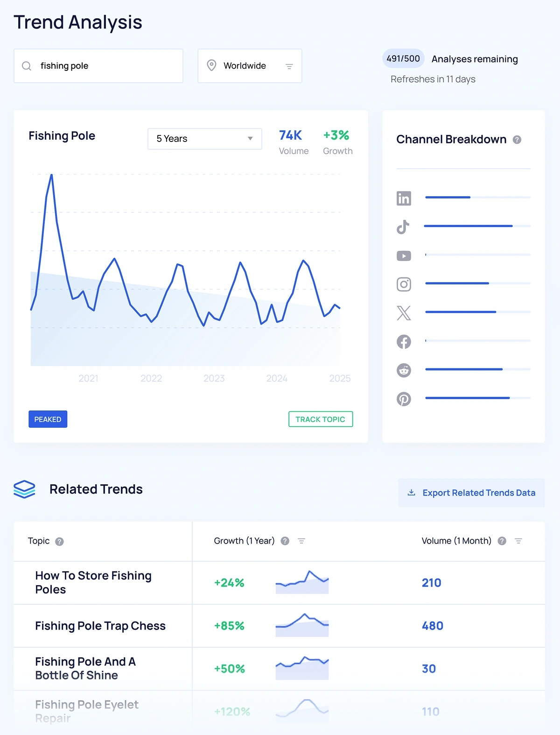Image resolution: width=560 pixels, height=735 pixels.
Task: Open Growth (1 Year) help icon
Action: click(285, 541)
